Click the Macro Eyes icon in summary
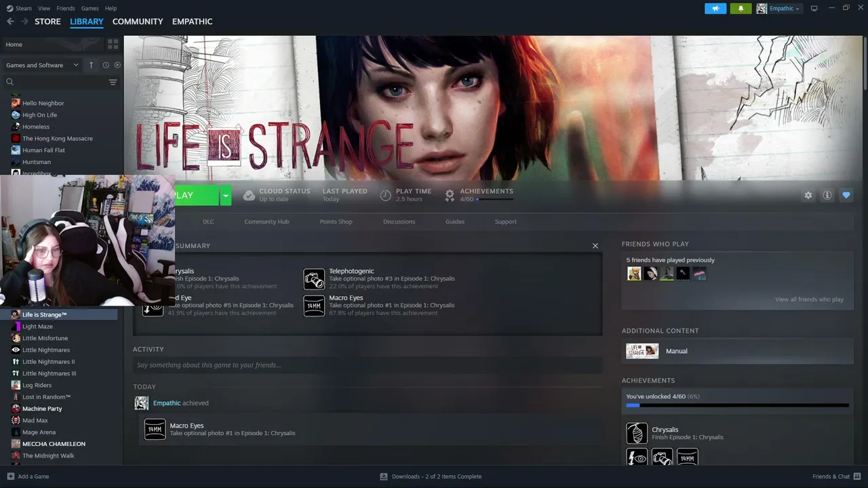Screen dimensions: 868x488 click(x=314, y=306)
